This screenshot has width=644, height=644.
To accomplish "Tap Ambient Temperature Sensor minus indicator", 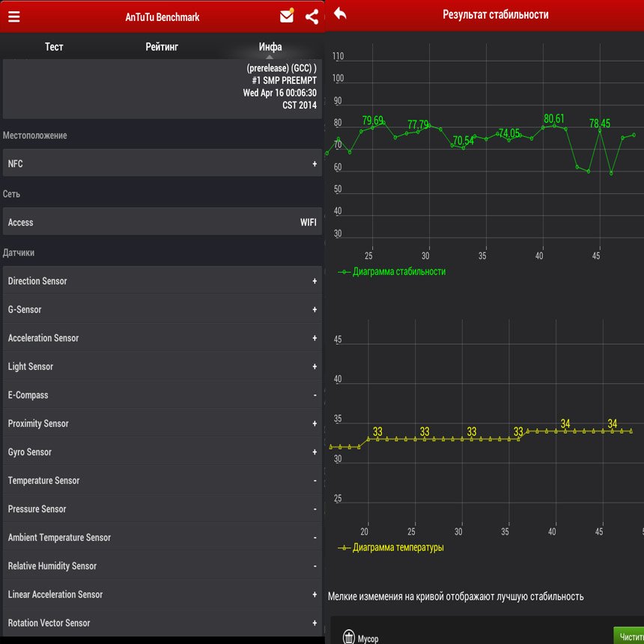I will [315, 538].
